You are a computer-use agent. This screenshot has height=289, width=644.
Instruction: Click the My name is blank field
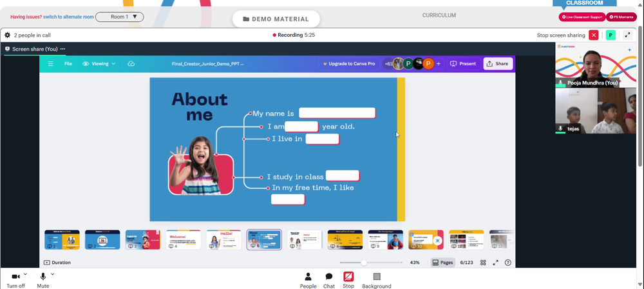coord(337,113)
